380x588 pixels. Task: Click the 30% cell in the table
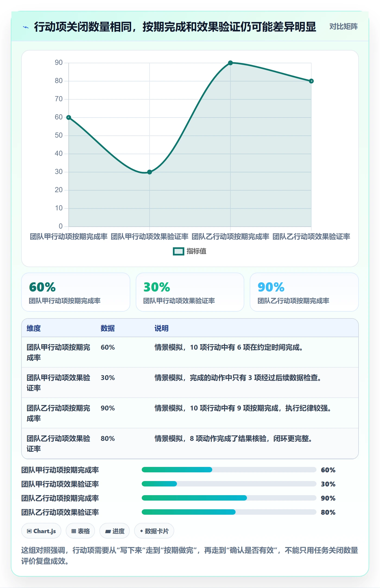[x=108, y=378]
